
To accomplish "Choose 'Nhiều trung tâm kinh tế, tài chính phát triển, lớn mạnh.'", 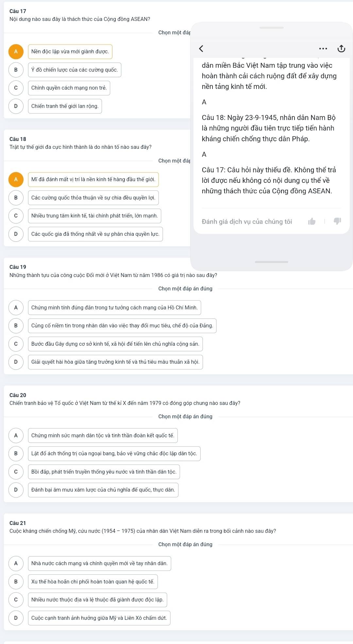I will click(94, 216).
